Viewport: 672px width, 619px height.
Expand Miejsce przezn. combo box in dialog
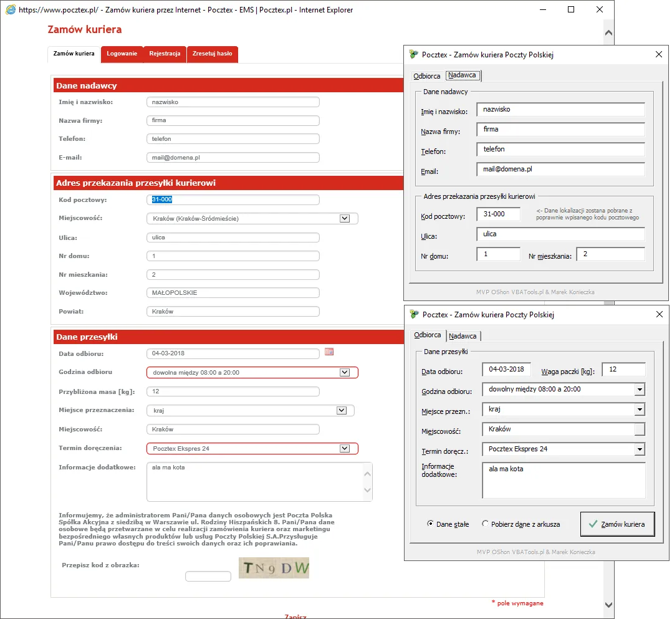[640, 409]
